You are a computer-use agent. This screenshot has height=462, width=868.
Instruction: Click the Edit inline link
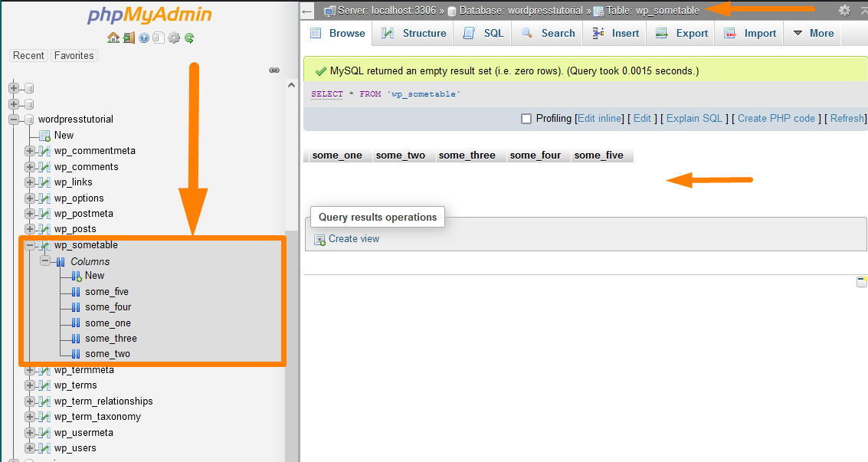[600, 119]
